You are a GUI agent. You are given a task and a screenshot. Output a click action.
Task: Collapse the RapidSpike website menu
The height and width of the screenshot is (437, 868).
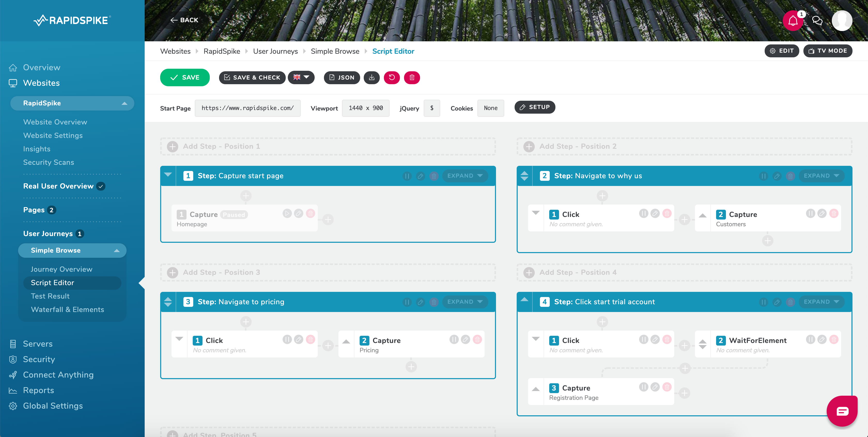[x=124, y=103]
